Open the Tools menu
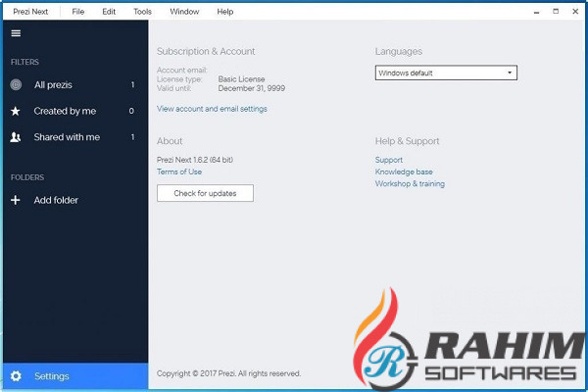This screenshot has width=588, height=392. [142, 12]
